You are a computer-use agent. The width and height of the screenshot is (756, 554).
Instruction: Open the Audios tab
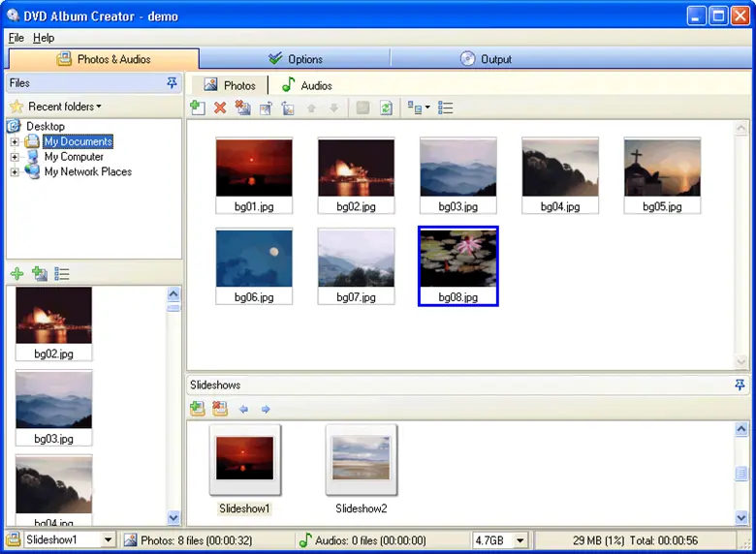[x=306, y=85]
